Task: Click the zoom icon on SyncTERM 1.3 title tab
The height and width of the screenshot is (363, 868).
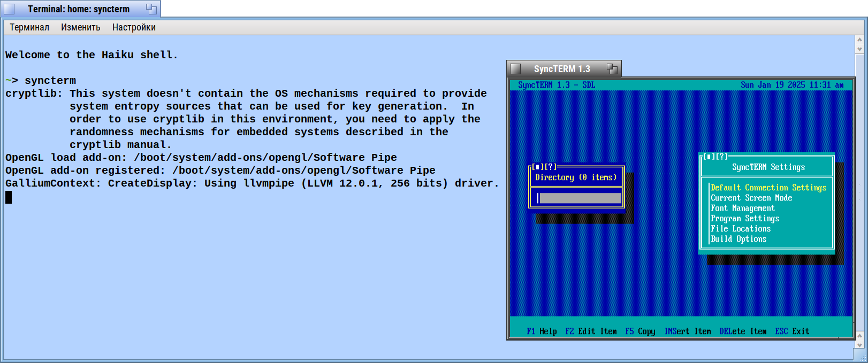Action: (x=612, y=69)
